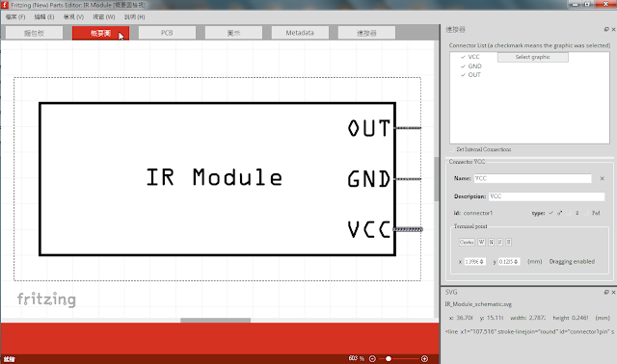
Task: Zoom in with the plus magnifier icon
Action: tap(424, 358)
